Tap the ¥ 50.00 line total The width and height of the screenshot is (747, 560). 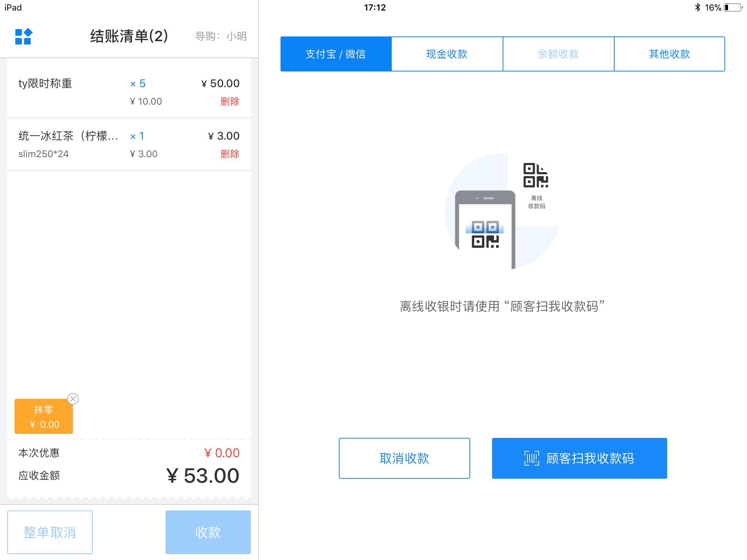[220, 83]
